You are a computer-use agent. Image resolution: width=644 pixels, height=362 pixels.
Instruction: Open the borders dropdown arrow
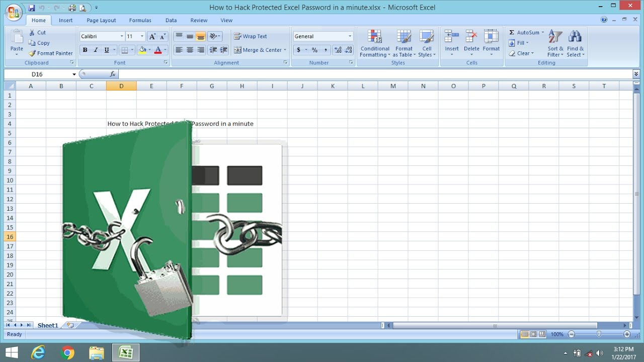tap(132, 50)
